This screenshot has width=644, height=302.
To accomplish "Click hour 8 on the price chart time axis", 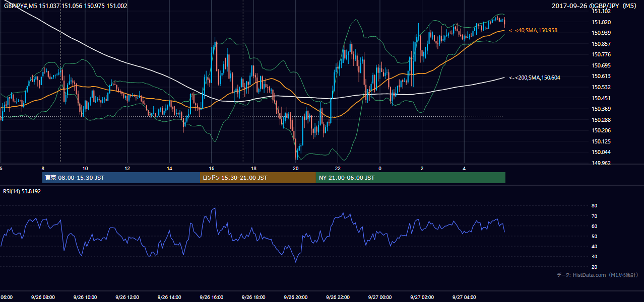I will pos(43,169).
